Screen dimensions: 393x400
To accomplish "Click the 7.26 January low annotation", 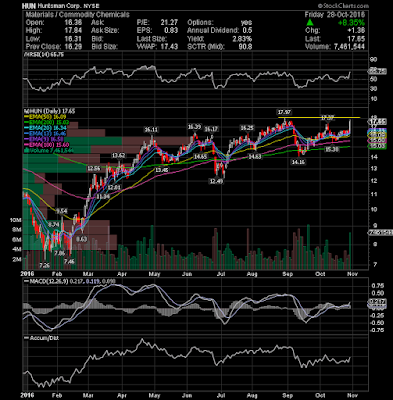I will click(x=44, y=266).
